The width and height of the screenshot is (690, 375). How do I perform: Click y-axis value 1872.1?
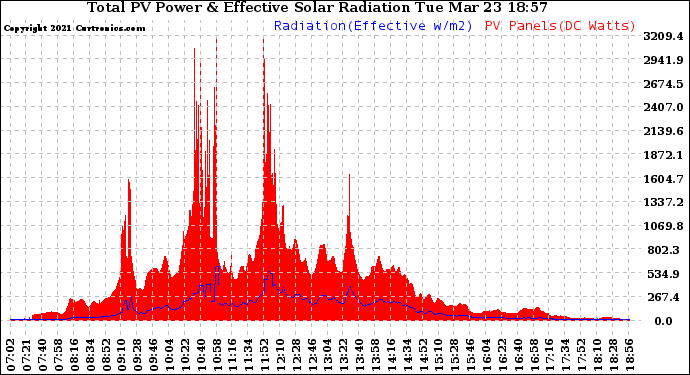click(663, 155)
